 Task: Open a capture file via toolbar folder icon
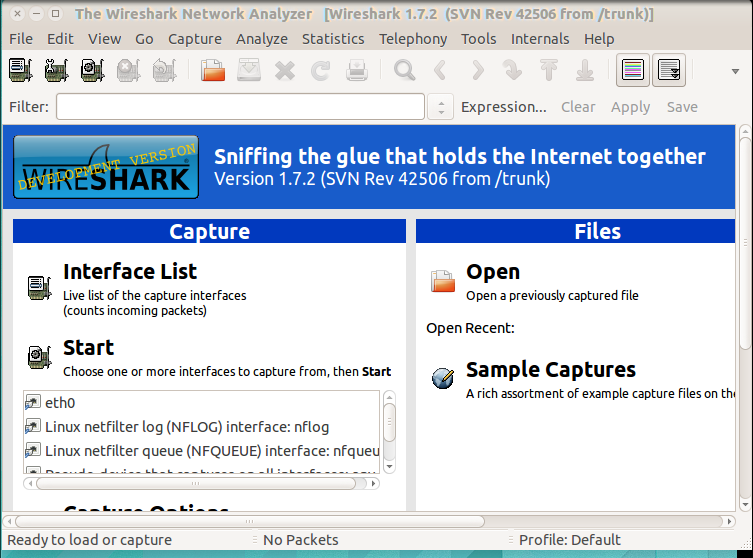pyautogui.click(x=213, y=70)
